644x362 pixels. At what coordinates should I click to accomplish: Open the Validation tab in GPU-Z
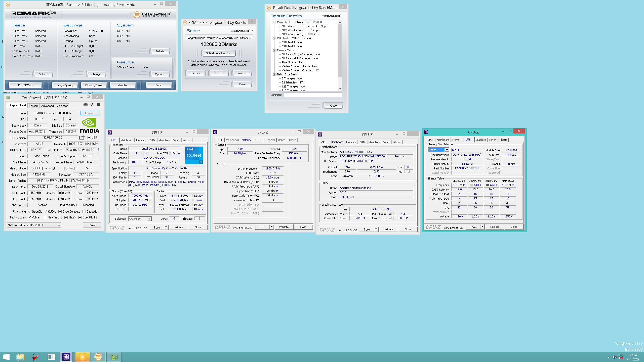[x=62, y=106]
